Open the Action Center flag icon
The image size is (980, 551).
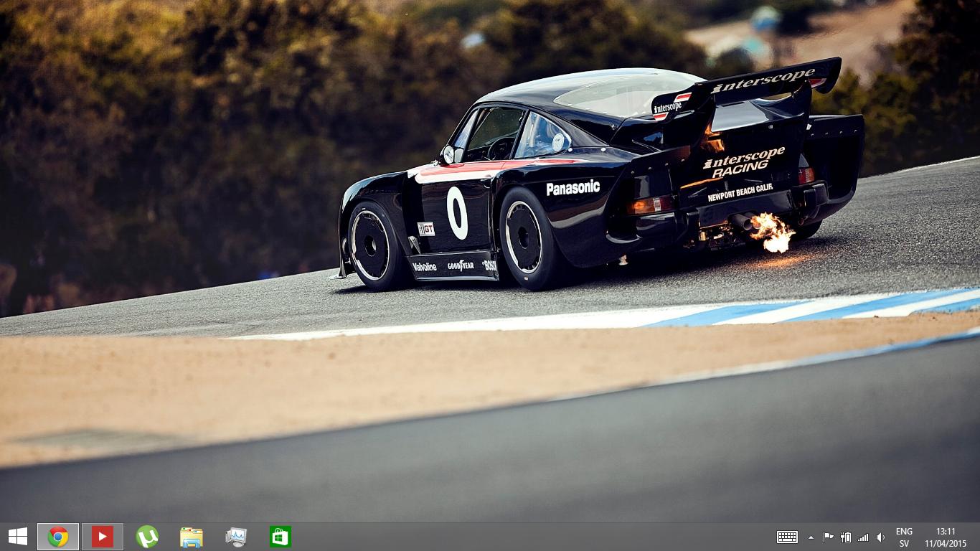(828, 537)
